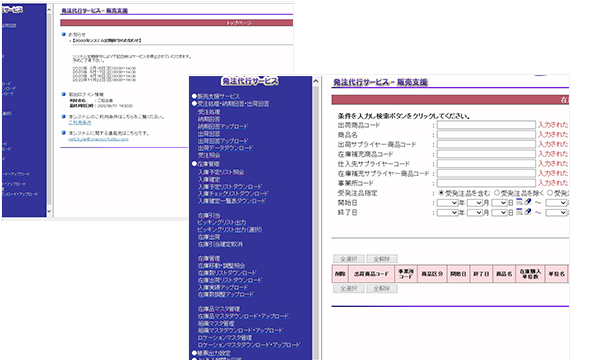The image size is (600, 360).
Task: Select the 受発注品を除く radio button
Action: (x=497, y=193)
